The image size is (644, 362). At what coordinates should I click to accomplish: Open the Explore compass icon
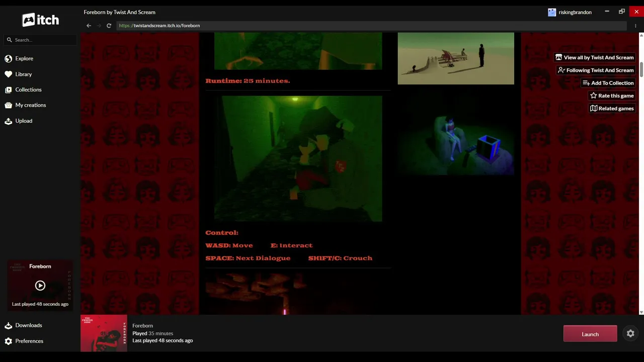click(9, 58)
